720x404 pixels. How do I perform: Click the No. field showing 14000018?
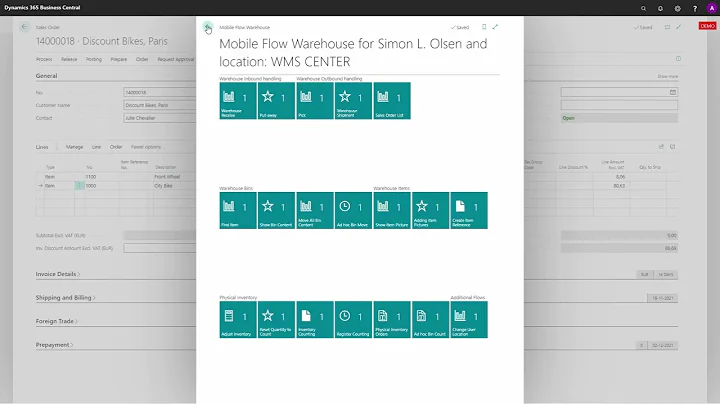coord(159,92)
